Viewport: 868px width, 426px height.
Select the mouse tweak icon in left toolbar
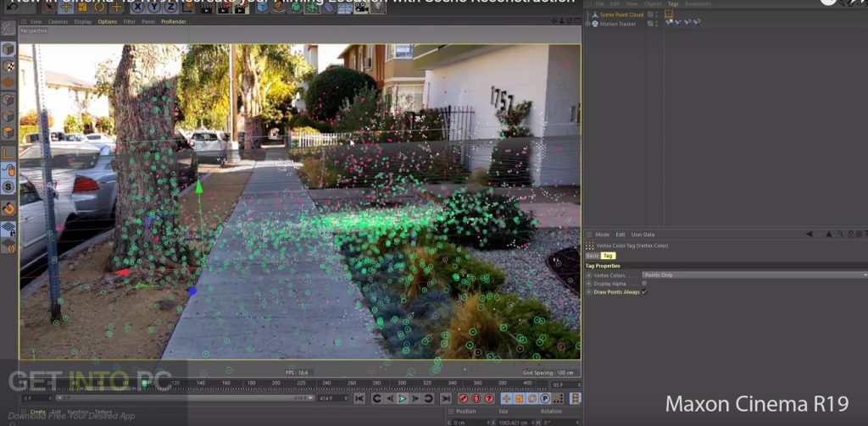click(8, 170)
